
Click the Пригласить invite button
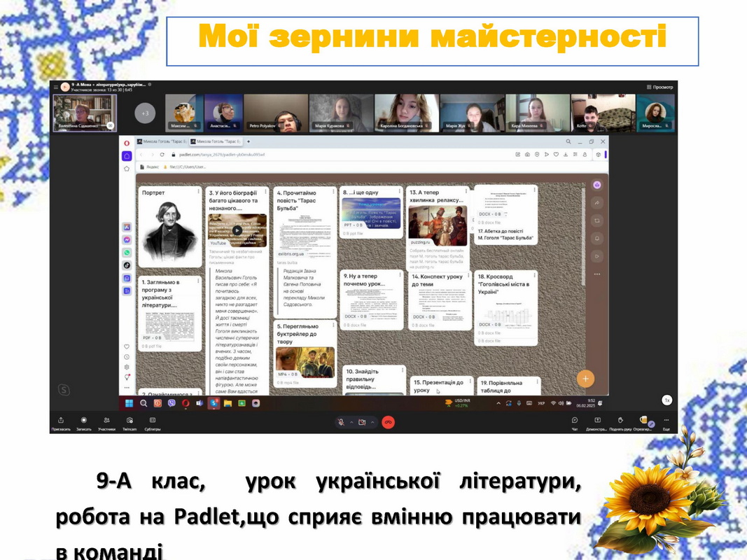coord(61,422)
